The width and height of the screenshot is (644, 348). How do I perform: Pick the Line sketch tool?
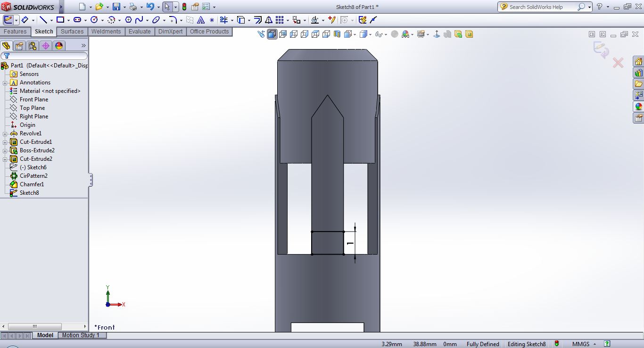pyautogui.click(x=43, y=20)
